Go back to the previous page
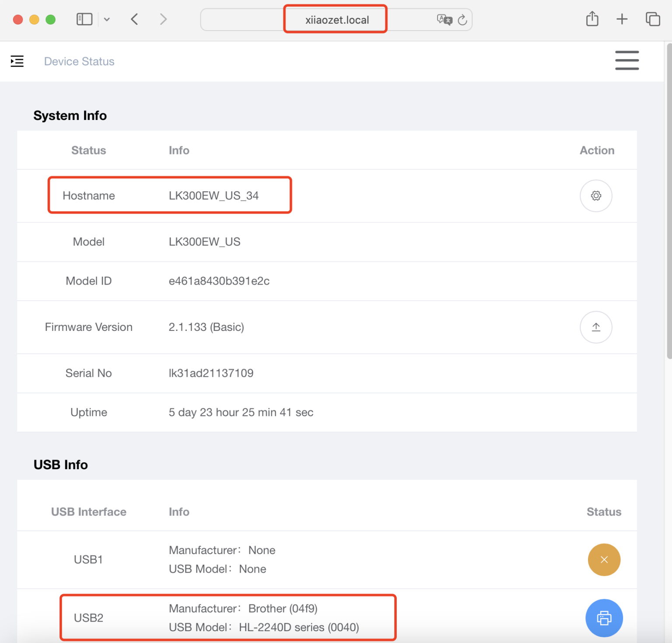The width and height of the screenshot is (672, 643). (x=135, y=19)
